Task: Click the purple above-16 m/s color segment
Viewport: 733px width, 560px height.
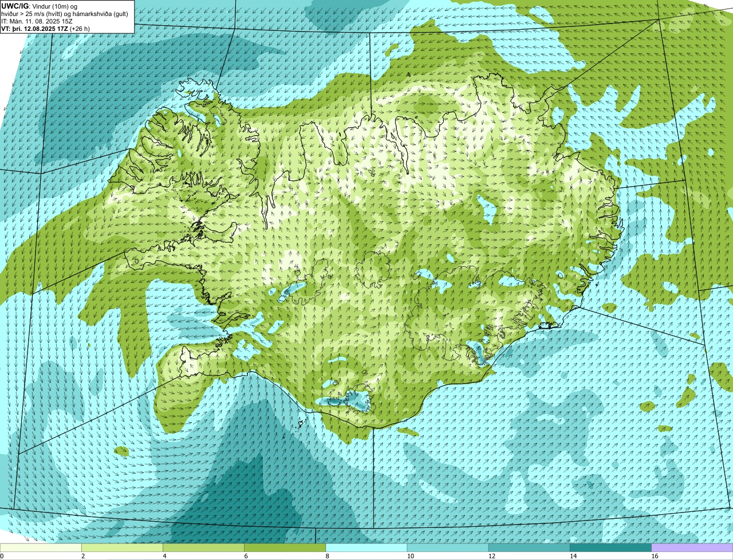Action: (x=692, y=548)
